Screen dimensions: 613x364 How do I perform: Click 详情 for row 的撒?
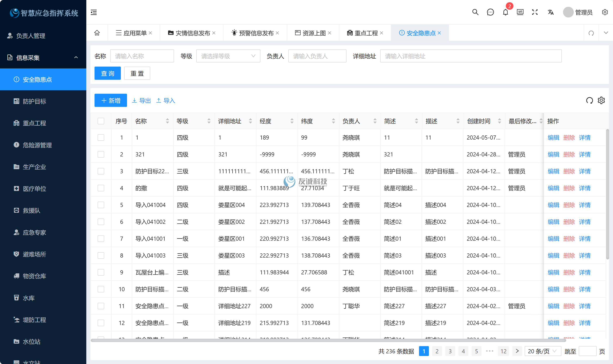tap(585, 188)
